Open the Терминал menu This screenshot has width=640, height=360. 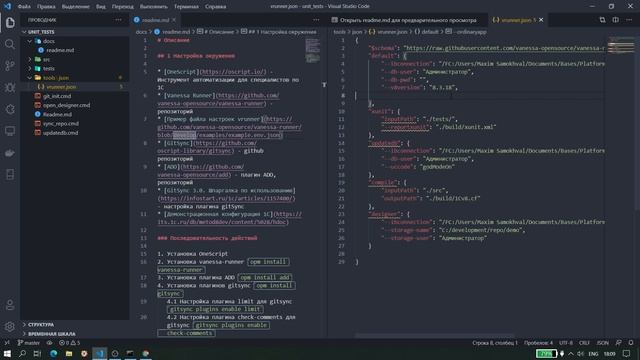coord(186,7)
